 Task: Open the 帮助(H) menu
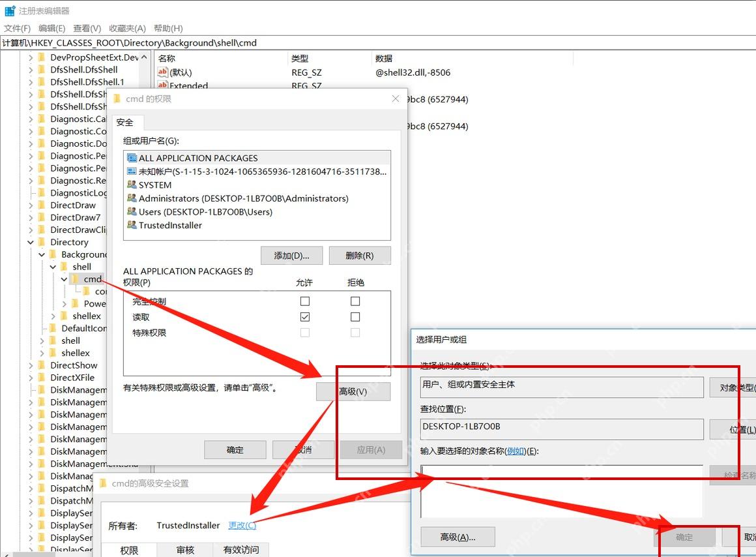coord(168,28)
